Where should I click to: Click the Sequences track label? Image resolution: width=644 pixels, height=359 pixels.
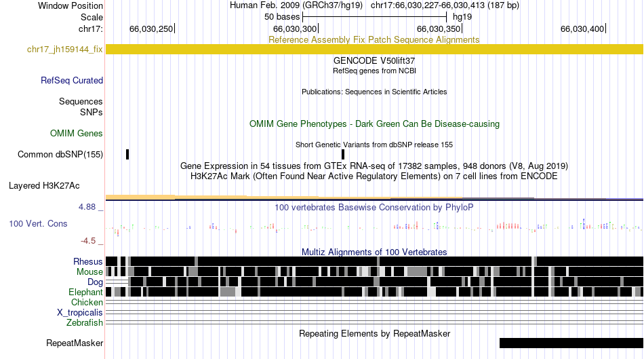pyautogui.click(x=81, y=102)
